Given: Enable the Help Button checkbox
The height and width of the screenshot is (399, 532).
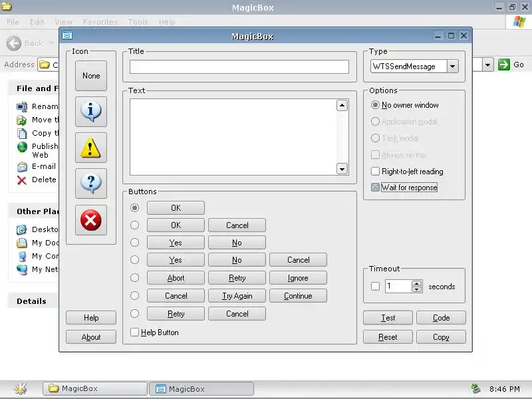Looking at the screenshot, I should pos(134,332).
